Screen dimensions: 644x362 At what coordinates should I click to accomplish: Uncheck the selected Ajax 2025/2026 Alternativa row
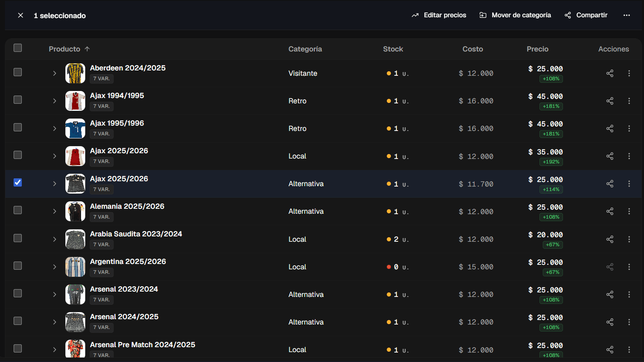click(x=18, y=182)
